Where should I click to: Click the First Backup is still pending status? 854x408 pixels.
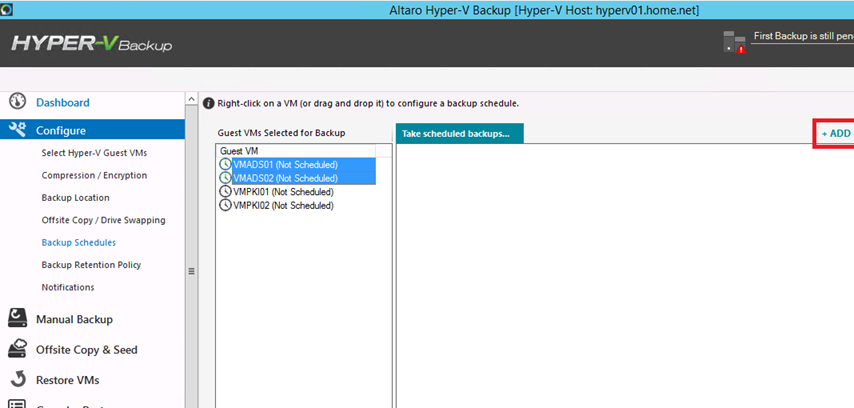(x=803, y=36)
